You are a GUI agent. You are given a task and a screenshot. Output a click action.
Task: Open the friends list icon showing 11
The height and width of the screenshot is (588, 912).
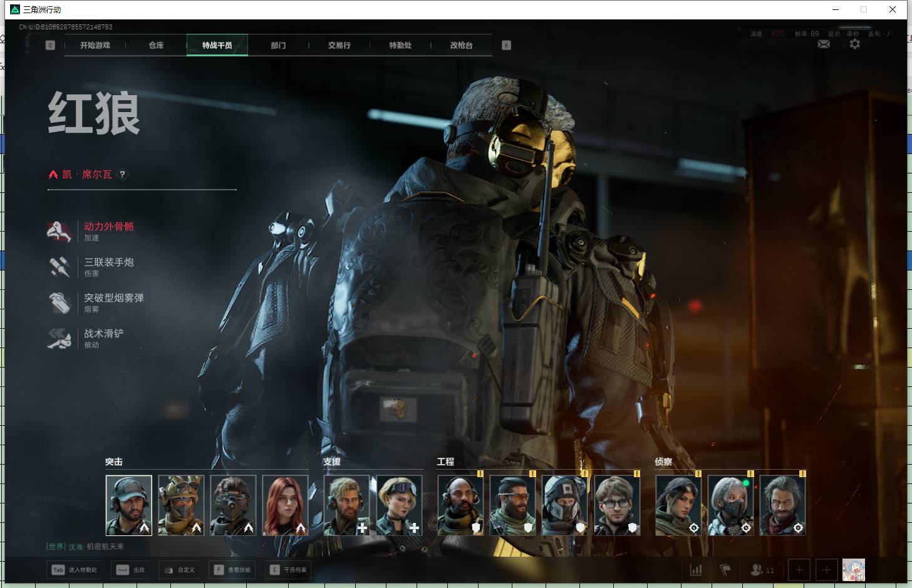(x=762, y=570)
